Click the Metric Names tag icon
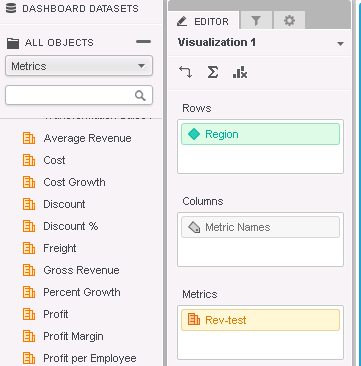Screen dimensions: 361x366 [194, 227]
